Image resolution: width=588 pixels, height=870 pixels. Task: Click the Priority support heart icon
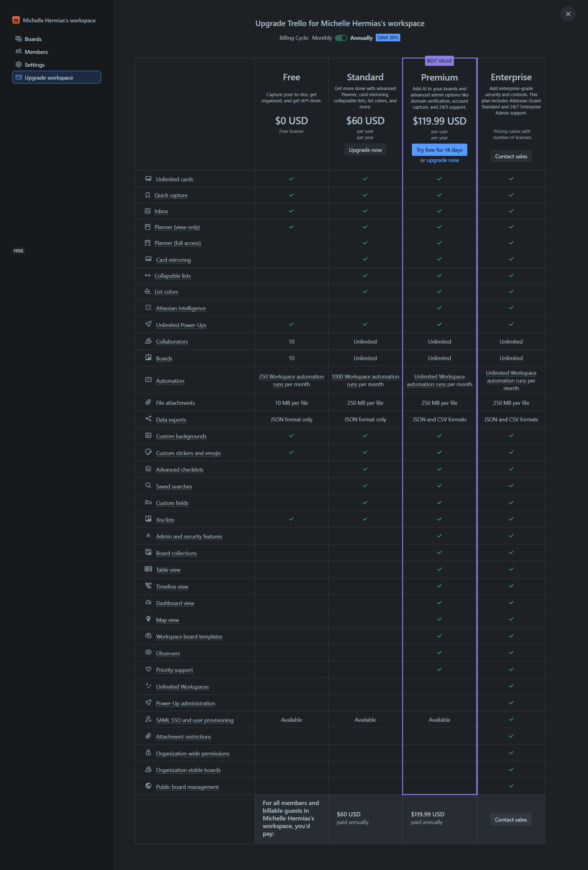pyautogui.click(x=148, y=669)
